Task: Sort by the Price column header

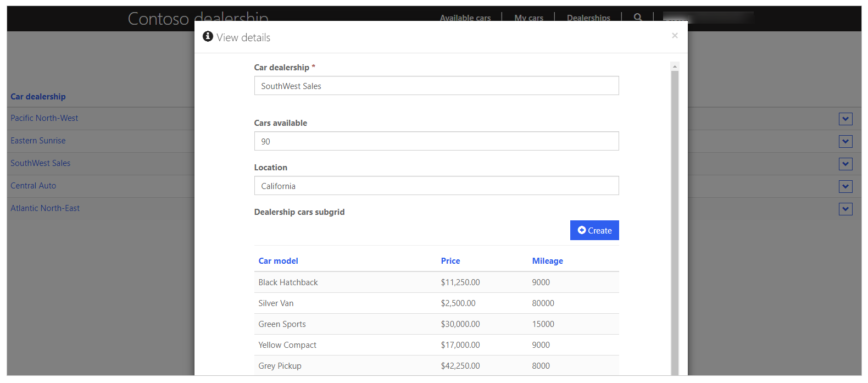Action: click(450, 261)
